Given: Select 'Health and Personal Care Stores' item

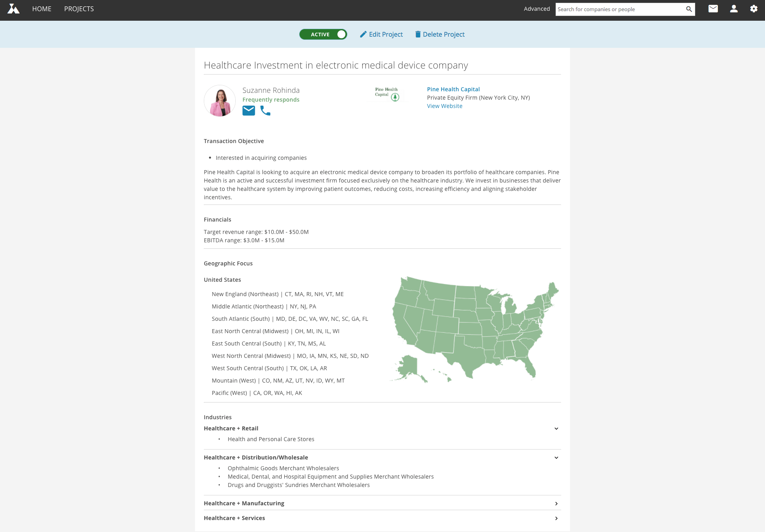Looking at the screenshot, I should click(x=271, y=439).
